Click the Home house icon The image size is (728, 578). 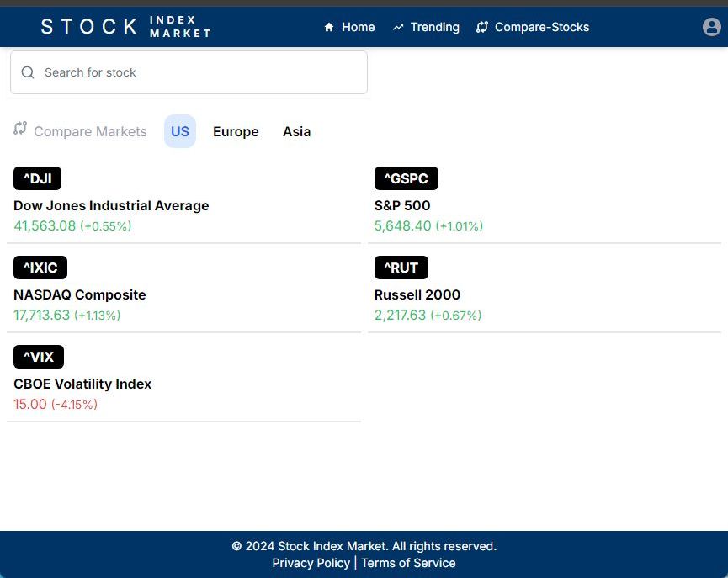click(329, 28)
